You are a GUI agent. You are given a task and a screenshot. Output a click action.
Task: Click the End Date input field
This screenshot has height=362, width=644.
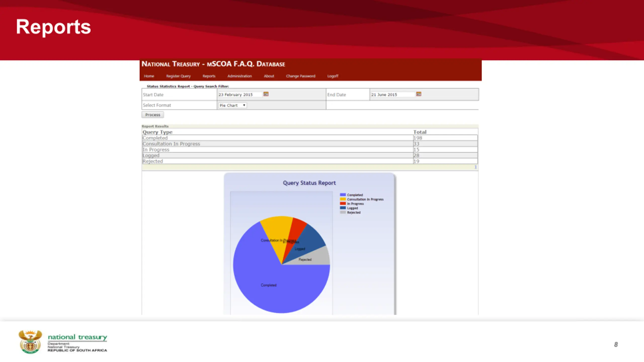coord(393,95)
